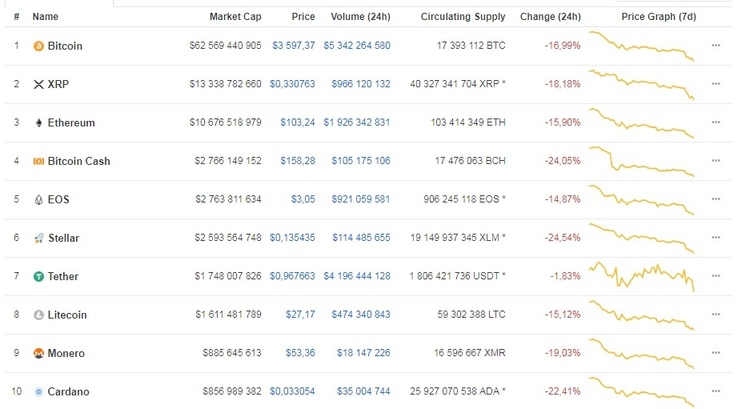Image resolution: width=750 pixels, height=409 pixels.
Task: Open Bitcoin Cash 7d price graph thumbnail
Action: [641, 161]
